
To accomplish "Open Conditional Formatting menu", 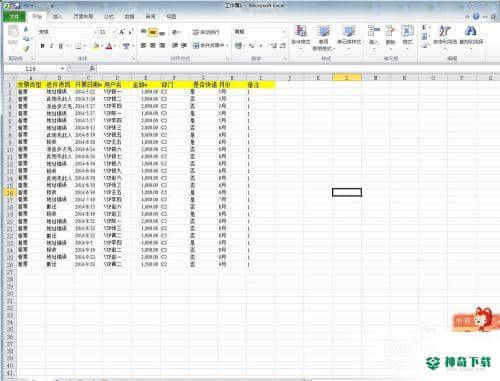I will [301, 37].
